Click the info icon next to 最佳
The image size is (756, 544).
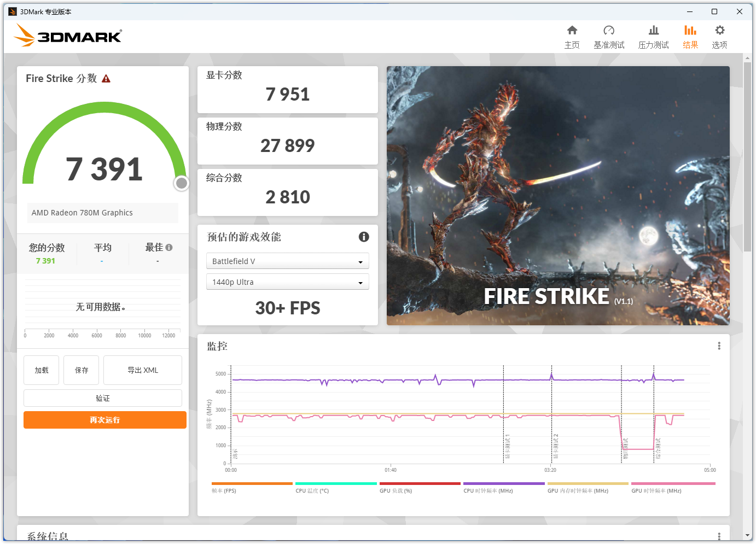(169, 247)
